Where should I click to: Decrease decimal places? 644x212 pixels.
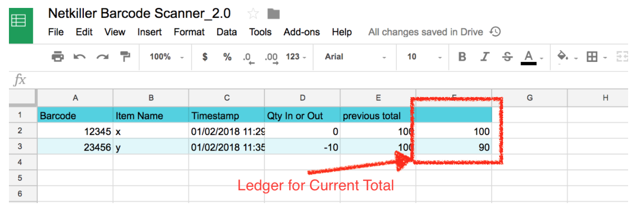[248, 57]
